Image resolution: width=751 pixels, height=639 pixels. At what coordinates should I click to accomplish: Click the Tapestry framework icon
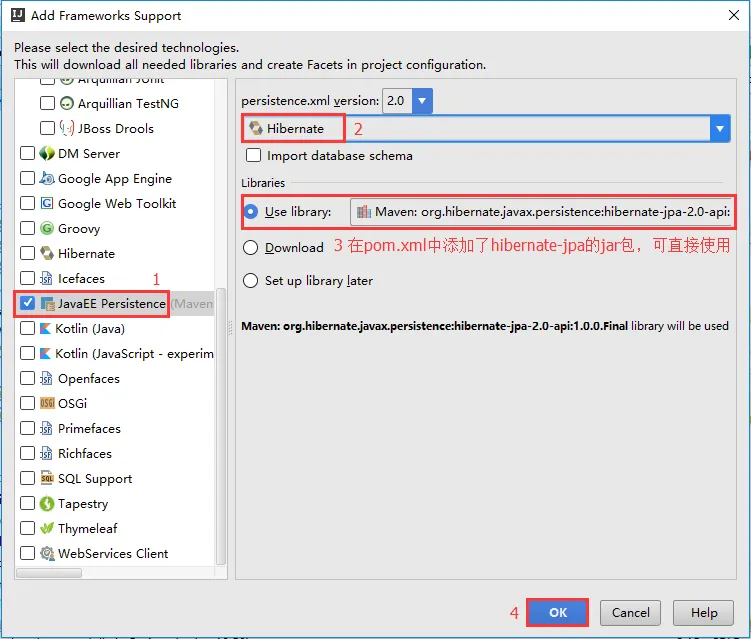pyautogui.click(x=46, y=503)
